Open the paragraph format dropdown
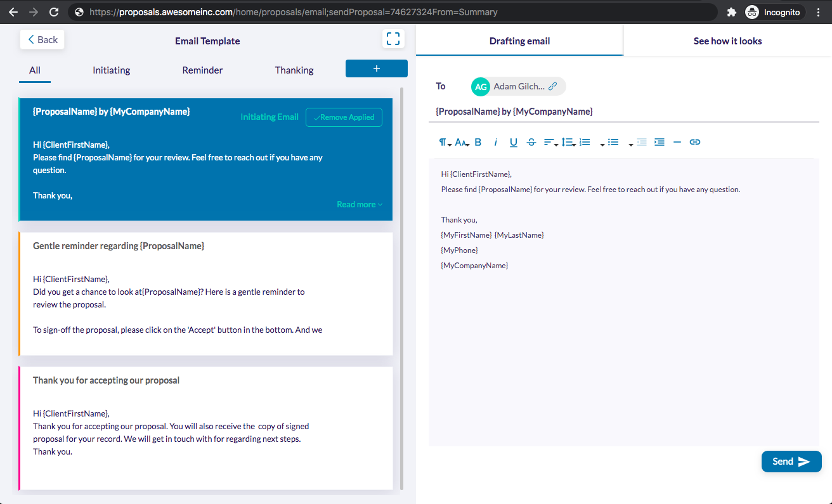The height and width of the screenshot is (504, 832). click(x=445, y=142)
